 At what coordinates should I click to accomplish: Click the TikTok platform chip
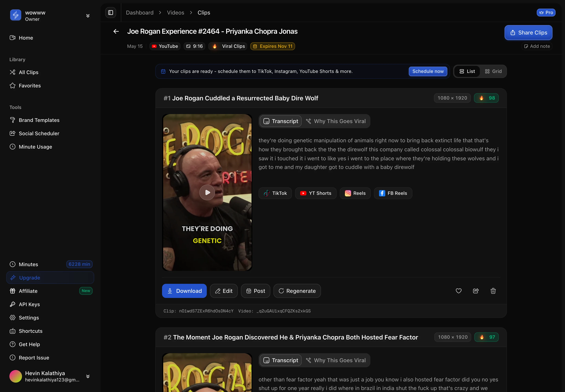click(275, 193)
